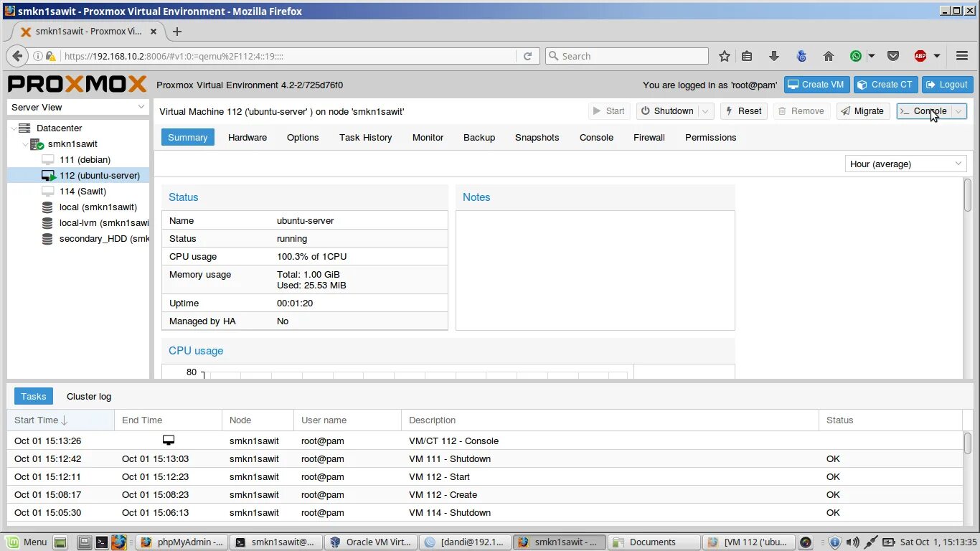980x551 pixels.
Task: Switch to the Hardware tab
Action: tap(248, 138)
